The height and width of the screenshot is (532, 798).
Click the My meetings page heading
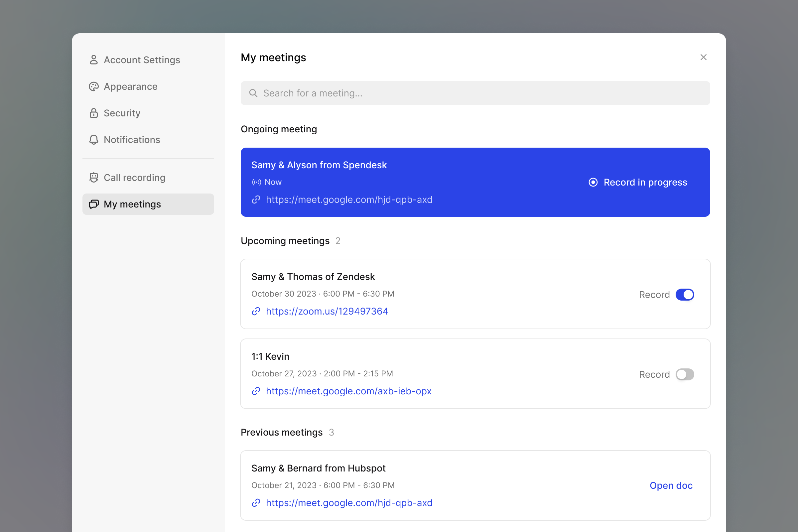pos(273,57)
